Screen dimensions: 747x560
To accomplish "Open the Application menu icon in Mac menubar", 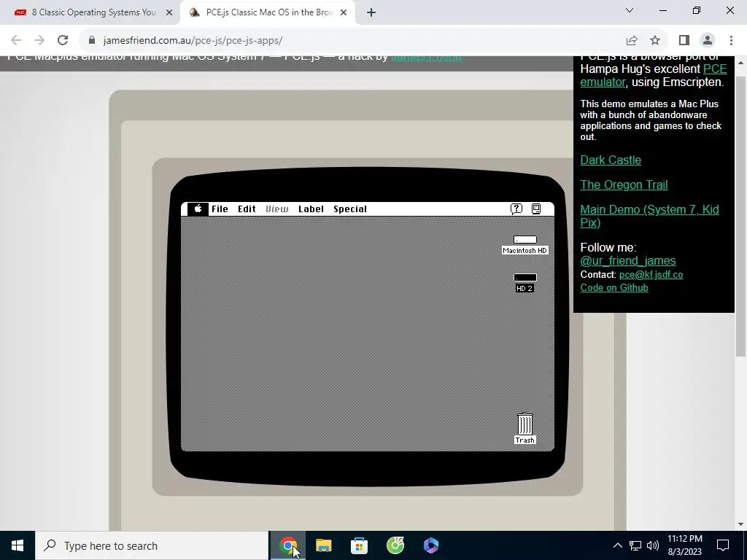I will [536, 209].
